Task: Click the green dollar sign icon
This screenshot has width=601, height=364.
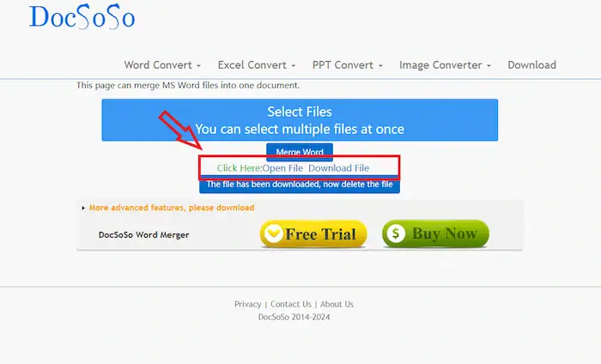Action: tap(395, 234)
